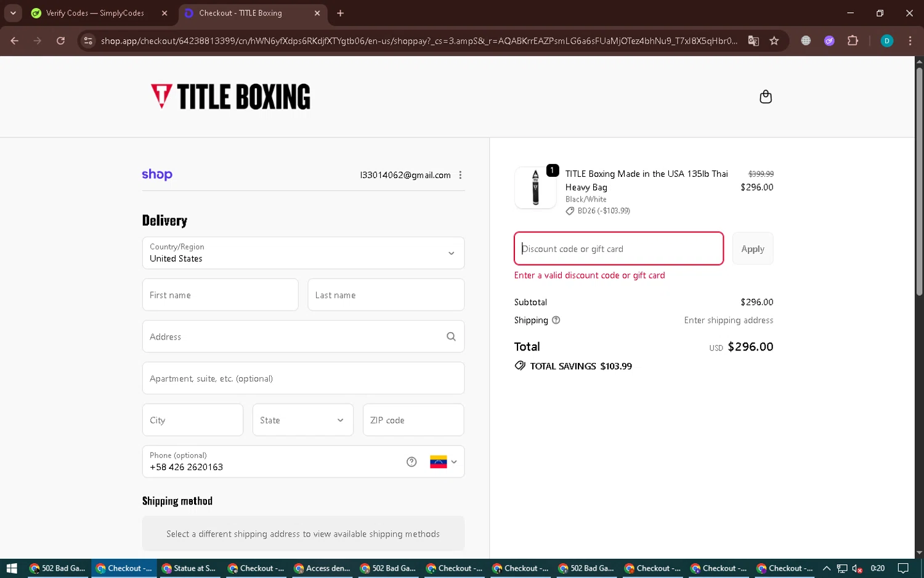This screenshot has width=924, height=578.
Task: Click the Black/White variant text
Action: click(x=586, y=199)
